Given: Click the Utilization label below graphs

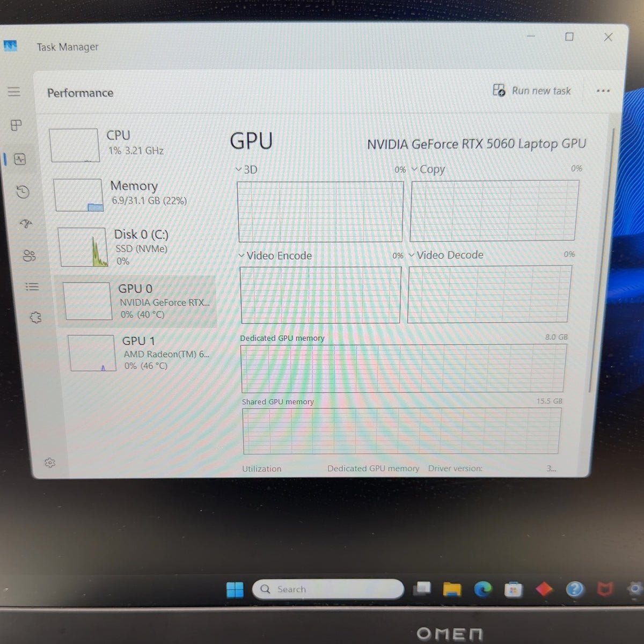Looking at the screenshot, I should coord(261,469).
